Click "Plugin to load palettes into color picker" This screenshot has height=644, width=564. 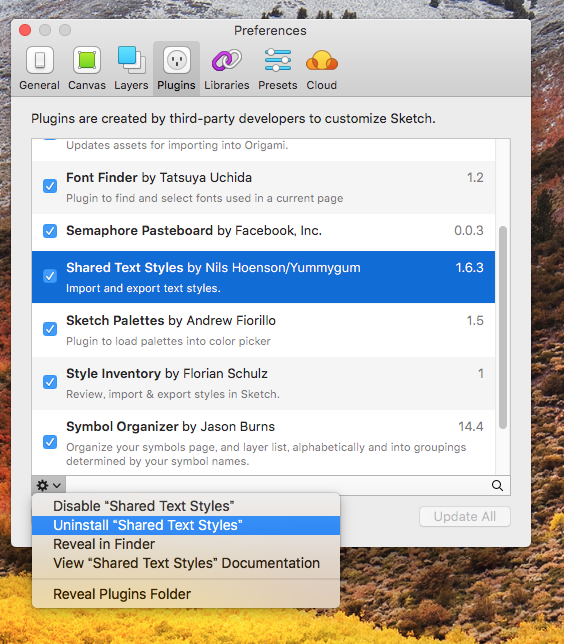click(168, 341)
